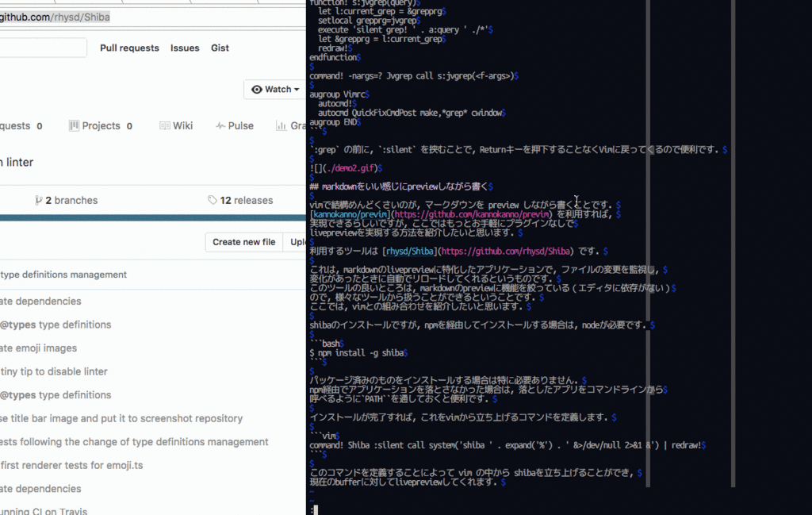Open commit 'unning CI on Travis'

point(44,511)
